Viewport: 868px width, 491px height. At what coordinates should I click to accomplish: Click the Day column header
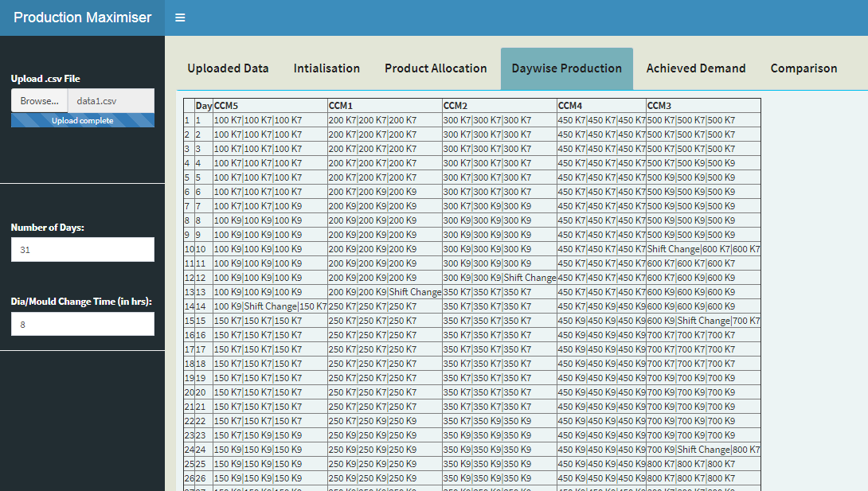point(203,106)
